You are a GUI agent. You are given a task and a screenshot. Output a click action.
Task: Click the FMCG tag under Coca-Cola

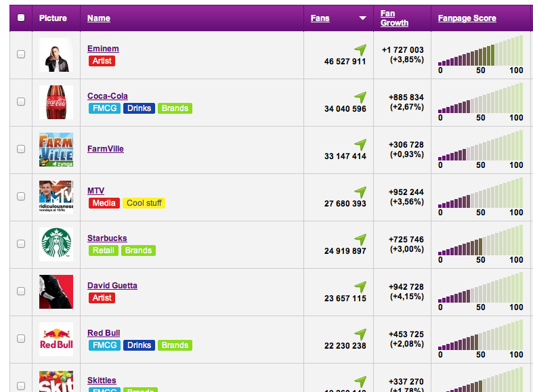point(104,108)
